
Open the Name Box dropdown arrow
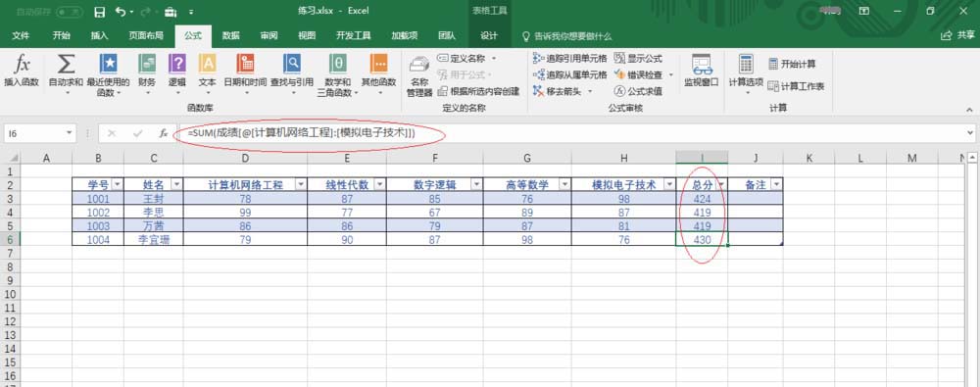pyautogui.click(x=70, y=133)
